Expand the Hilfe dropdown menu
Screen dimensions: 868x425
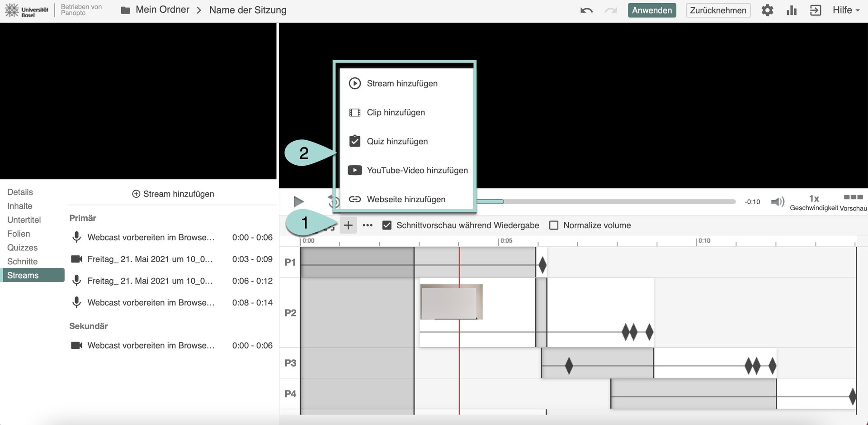846,10
